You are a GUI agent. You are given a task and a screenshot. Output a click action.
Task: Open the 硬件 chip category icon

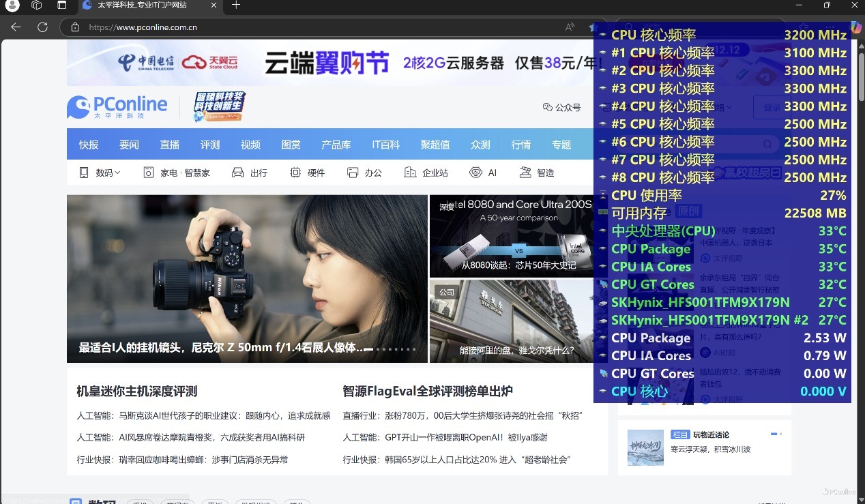(x=295, y=173)
